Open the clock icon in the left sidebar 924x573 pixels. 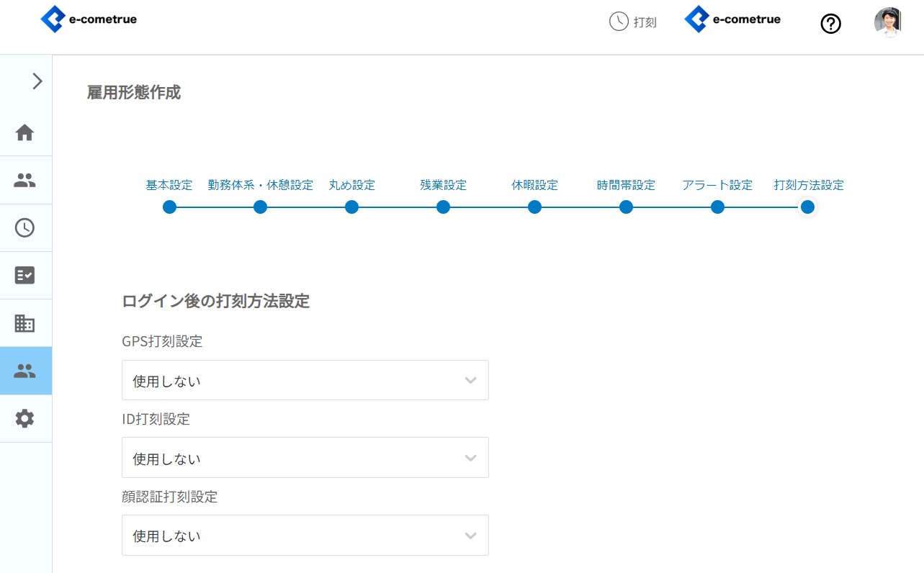(25, 227)
